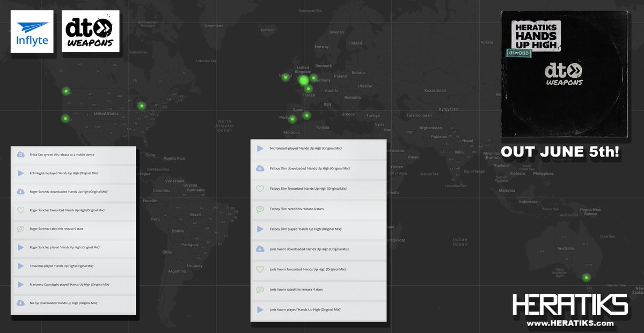Select 'Tenacious played' activity text
This screenshot has width=644, height=333.
coord(62,266)
